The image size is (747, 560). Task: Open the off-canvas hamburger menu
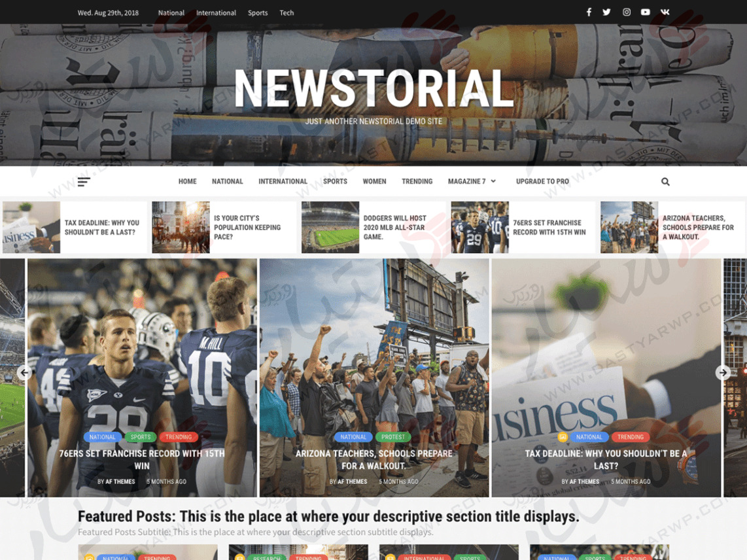coord(84,182)
